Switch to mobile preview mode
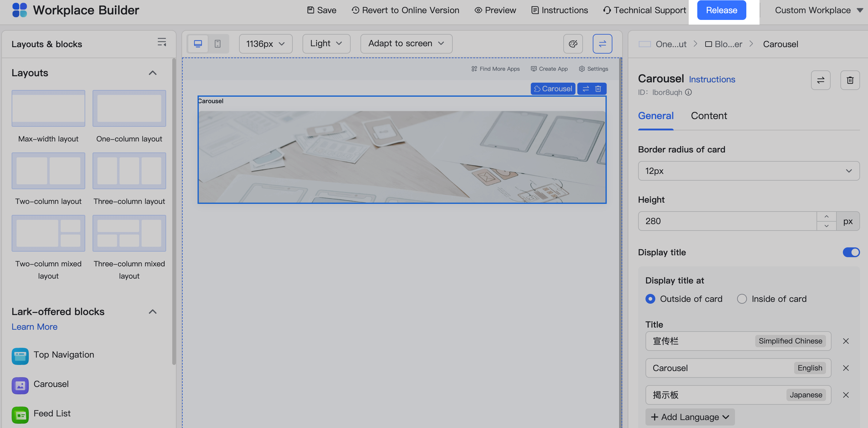 coord(218,44)
